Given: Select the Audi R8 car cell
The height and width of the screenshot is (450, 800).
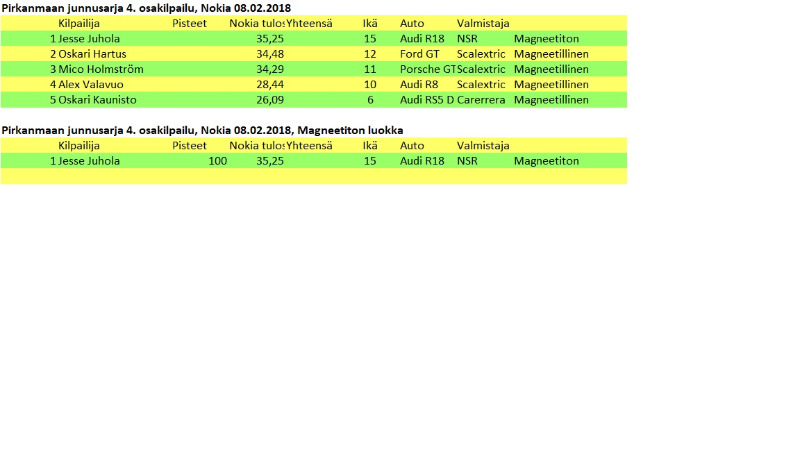Looking at the screenshot, I should [419, 85].
